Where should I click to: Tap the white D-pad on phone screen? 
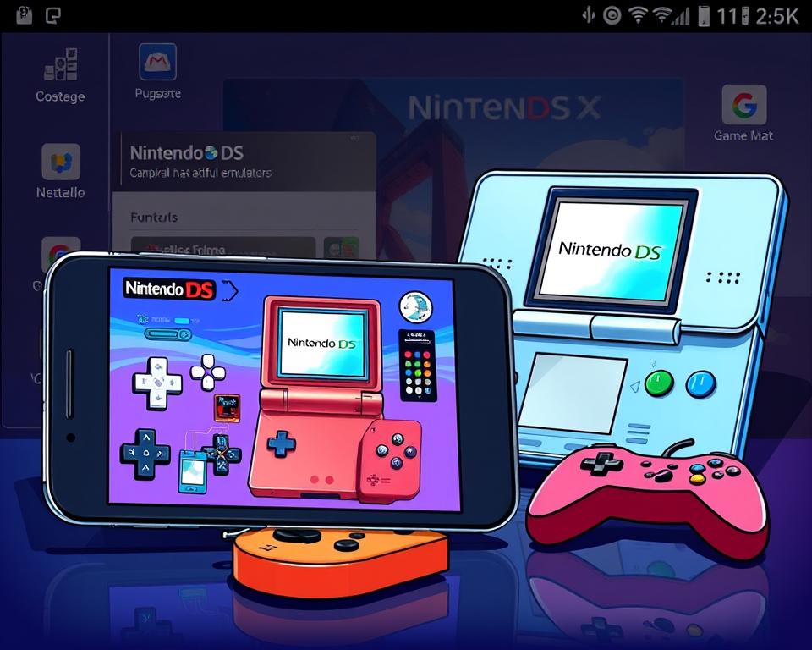[157, 383]
